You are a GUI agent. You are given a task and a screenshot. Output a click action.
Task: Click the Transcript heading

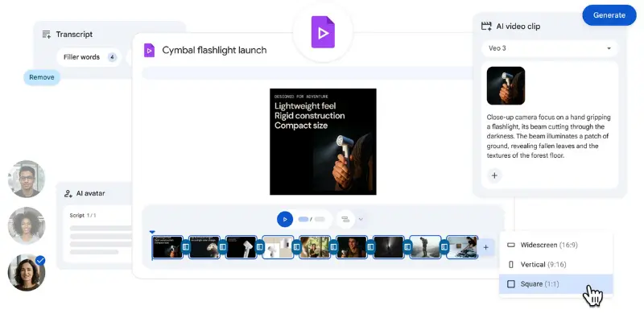tap(74, 35)
